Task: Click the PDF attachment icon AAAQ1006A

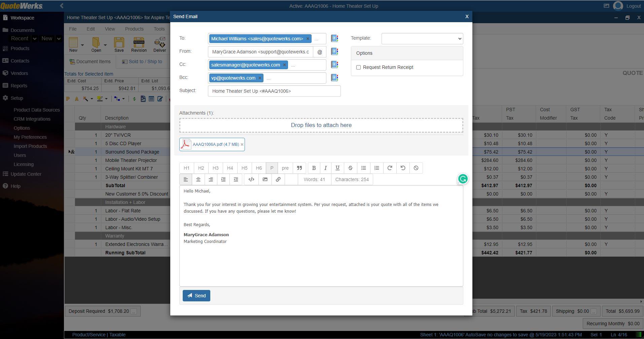Action: click(185, 144)
